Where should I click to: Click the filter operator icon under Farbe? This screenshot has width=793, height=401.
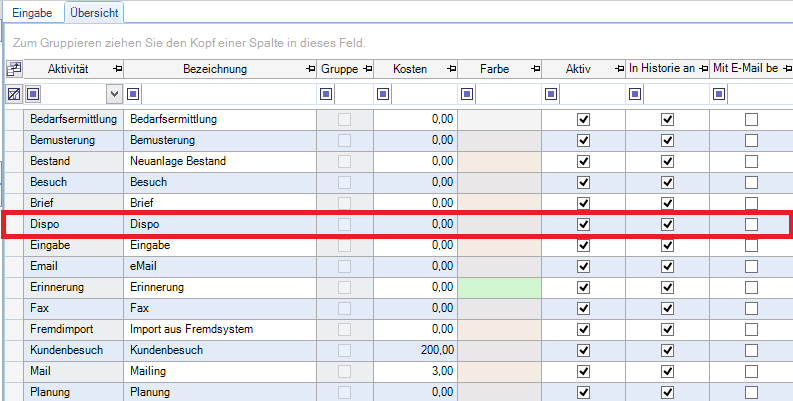(467, 94)
